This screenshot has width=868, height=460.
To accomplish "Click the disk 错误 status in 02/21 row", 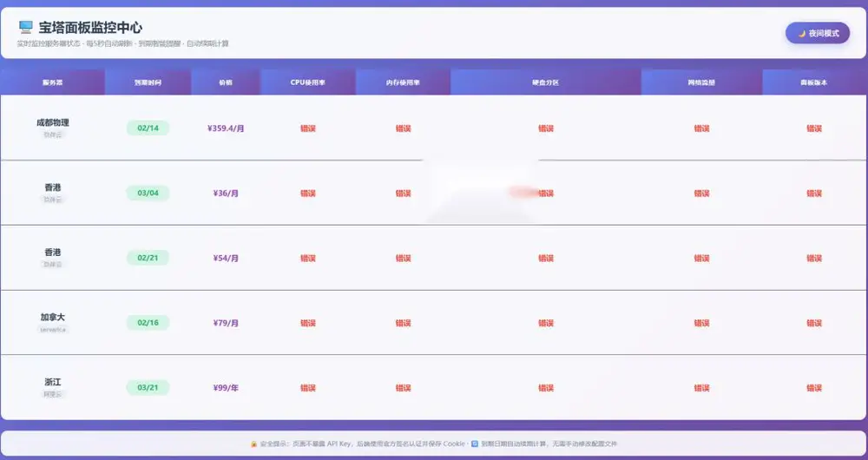I will pos(546,258).
